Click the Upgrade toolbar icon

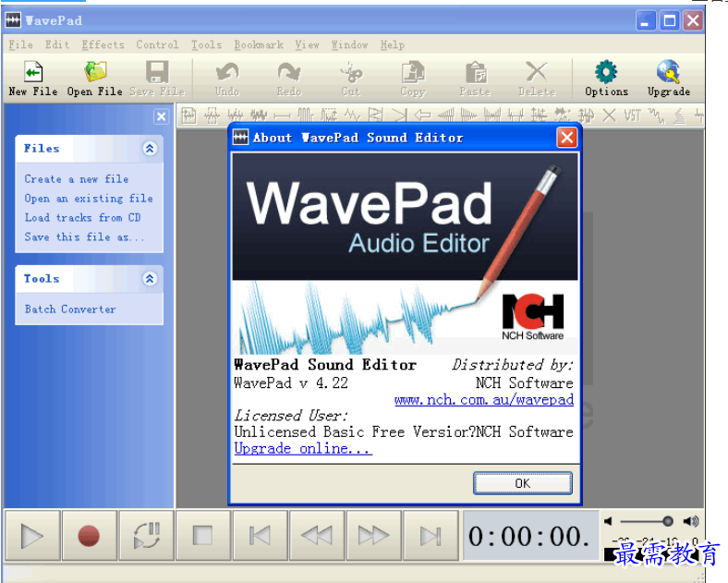(668, 74)
